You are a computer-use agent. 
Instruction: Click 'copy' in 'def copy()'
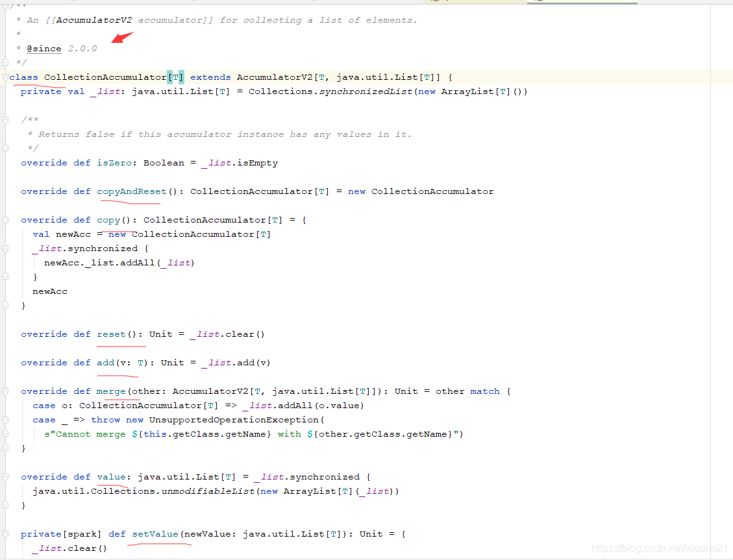tap(108, 220)
